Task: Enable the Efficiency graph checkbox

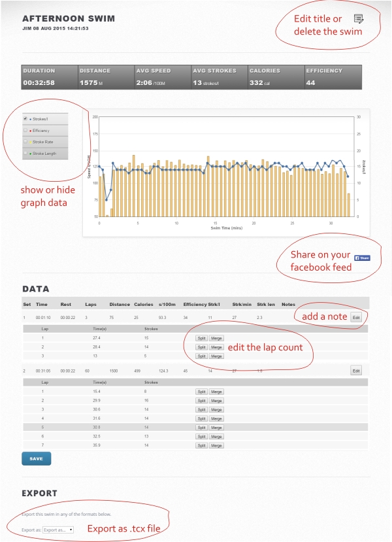Action: click(25, 131)
